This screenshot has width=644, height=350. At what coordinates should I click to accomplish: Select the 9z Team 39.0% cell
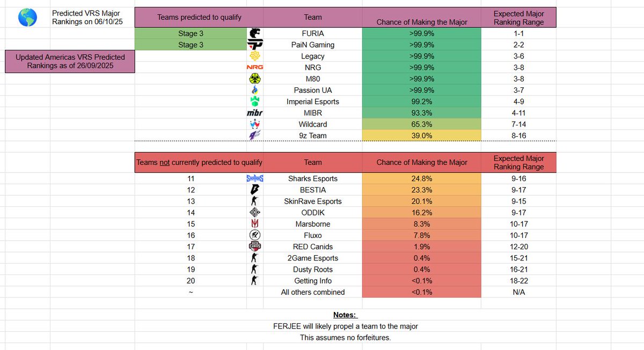(422, 135)
